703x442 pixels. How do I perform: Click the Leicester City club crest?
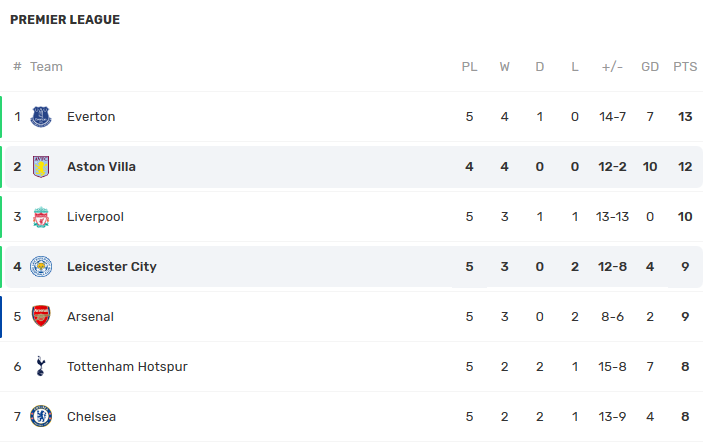click(41, 267)
